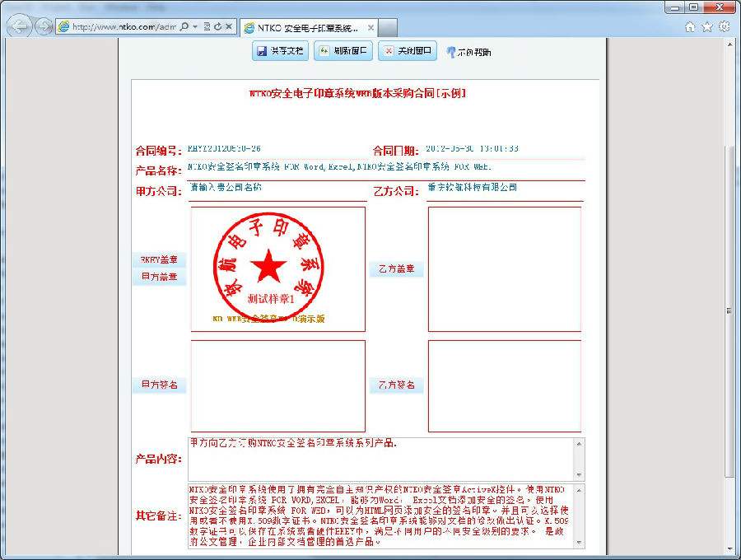This screenshot has width=741, height=560.
Task: Click 产品内容 textarea scroll up arrow
Action: [x=580, y=443]
